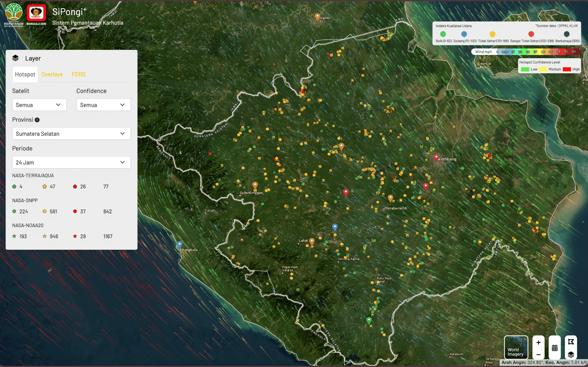This screenshot has height=367, width=588.
Task: Switch to the FDRS tab
Action: tap(78, 74)
